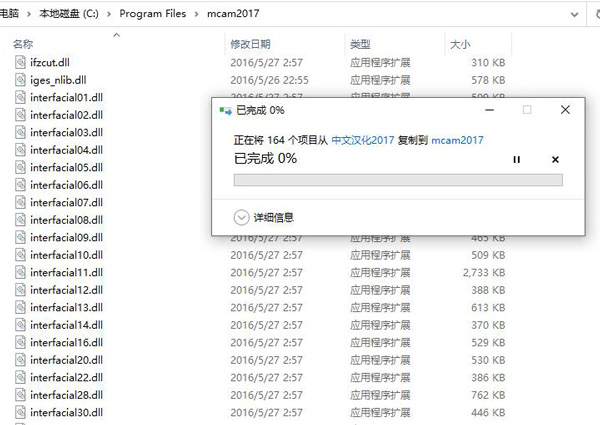
Task: Click the 2,733 KB size value
Action: point(484,273)
